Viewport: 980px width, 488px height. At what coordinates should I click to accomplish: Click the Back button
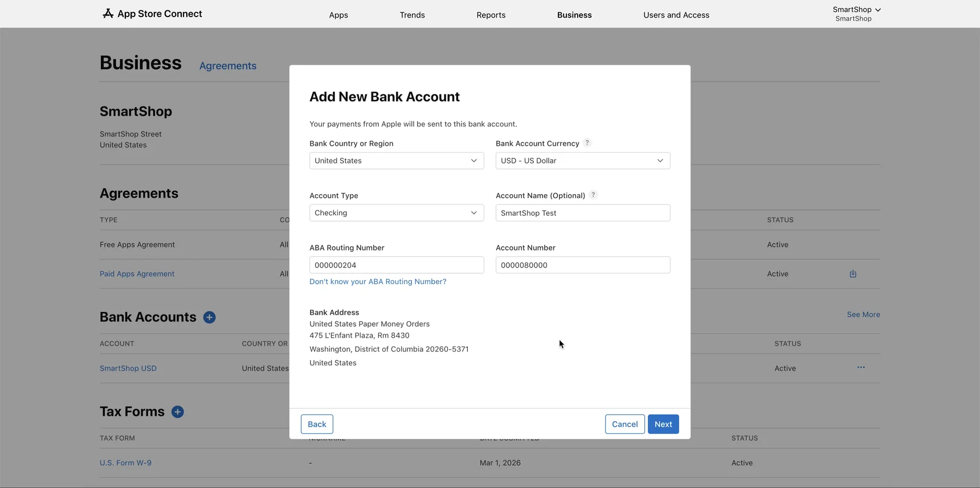click(317, 424)
